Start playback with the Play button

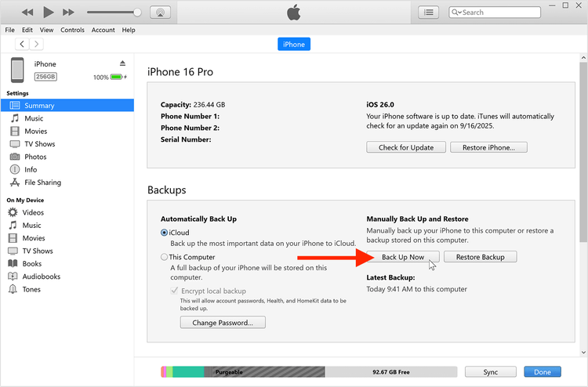48,12
